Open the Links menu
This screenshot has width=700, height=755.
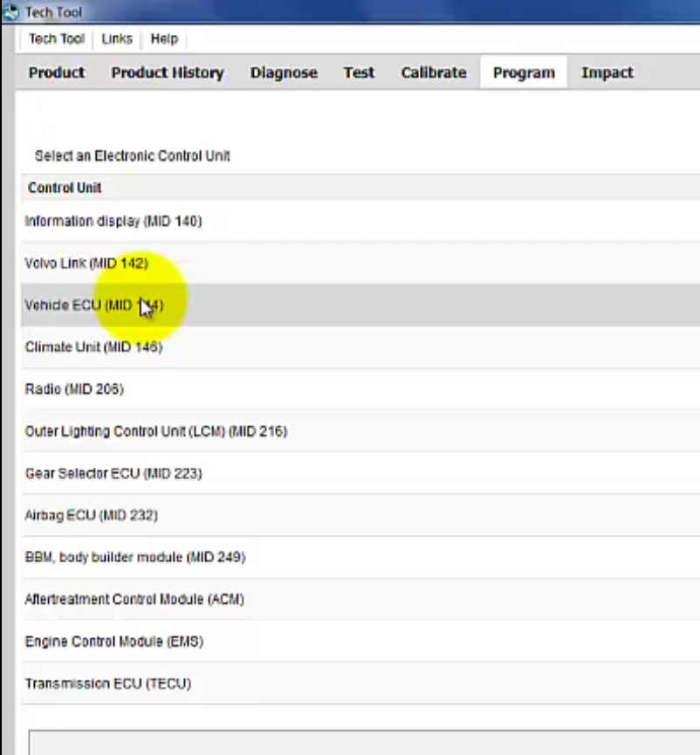(116, 38)
